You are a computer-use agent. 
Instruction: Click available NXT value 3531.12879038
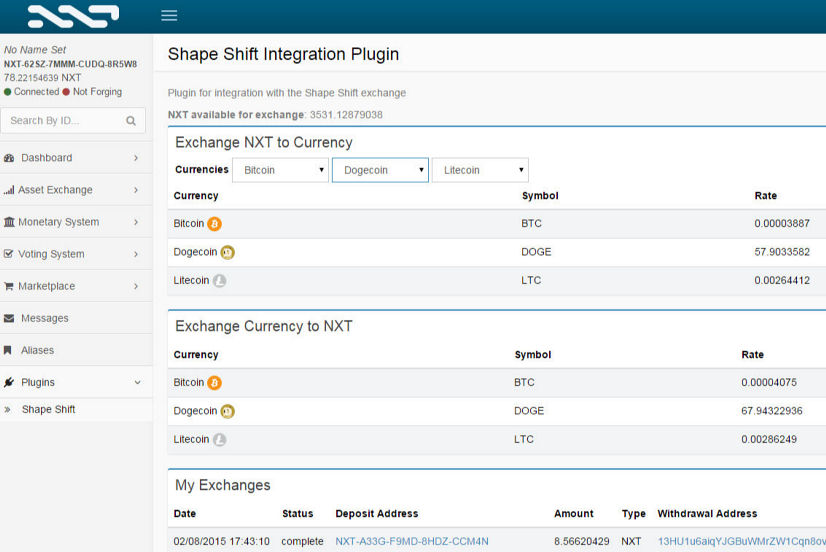point(346,115)
